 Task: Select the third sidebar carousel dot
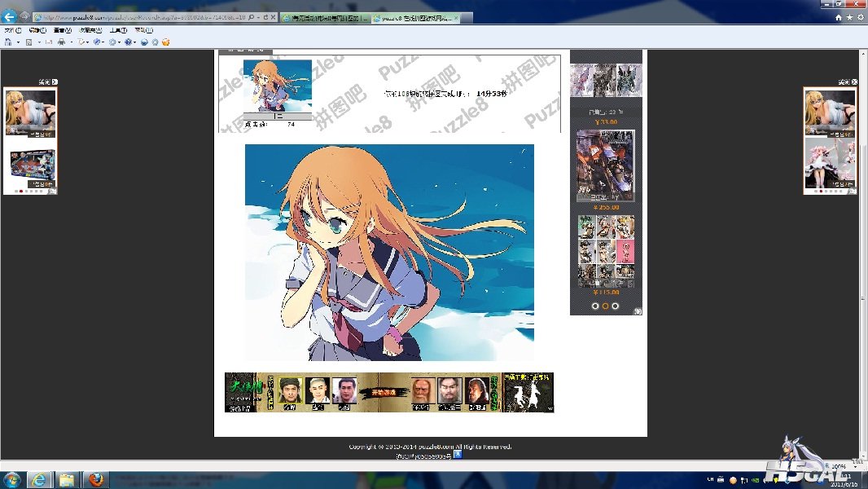[x=615, y=306]
